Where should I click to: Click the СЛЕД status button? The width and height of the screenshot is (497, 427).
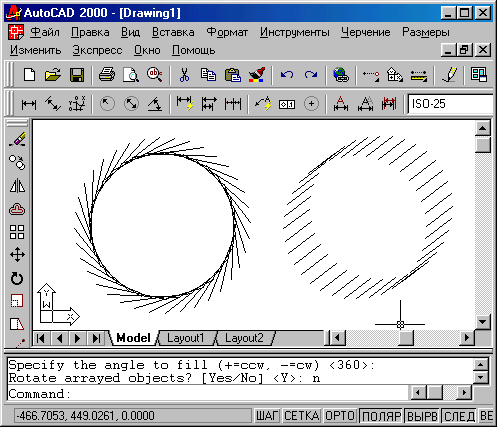tap(459, 416)
